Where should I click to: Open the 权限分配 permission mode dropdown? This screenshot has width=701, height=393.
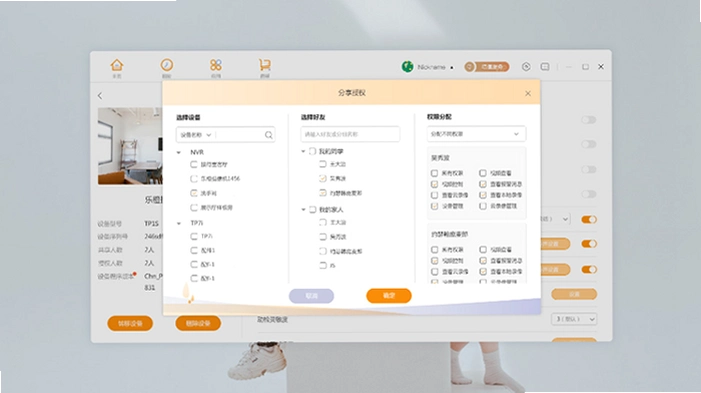tap(476, 134)
